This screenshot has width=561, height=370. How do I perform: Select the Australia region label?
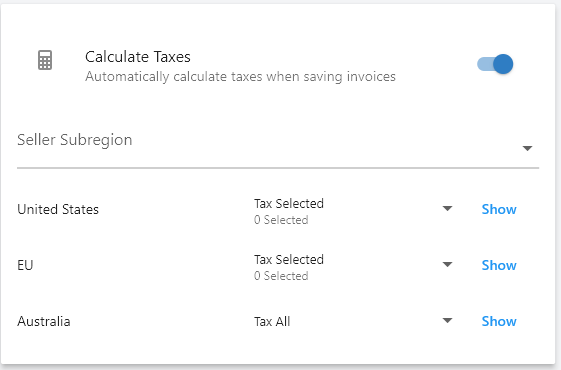tap(44, 321)
